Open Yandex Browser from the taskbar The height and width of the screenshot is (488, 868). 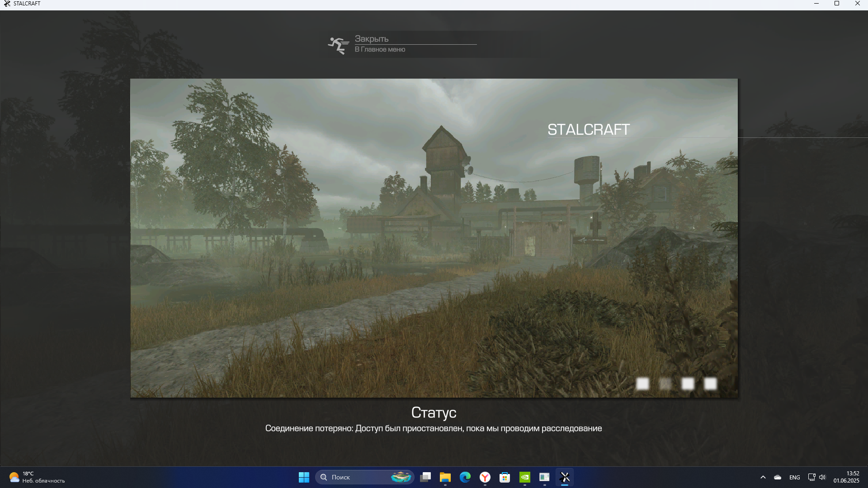click(485, 477)
